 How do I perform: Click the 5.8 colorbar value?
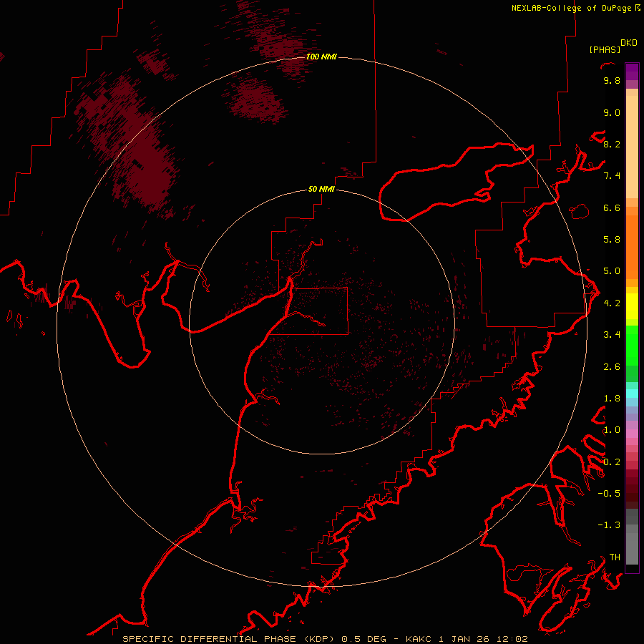point(612,240)
